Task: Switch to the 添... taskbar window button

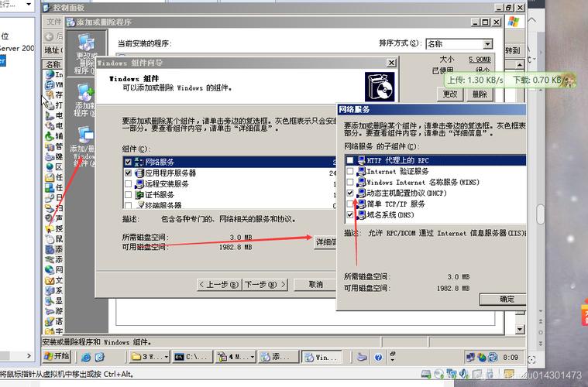Action: click(279, 357)
